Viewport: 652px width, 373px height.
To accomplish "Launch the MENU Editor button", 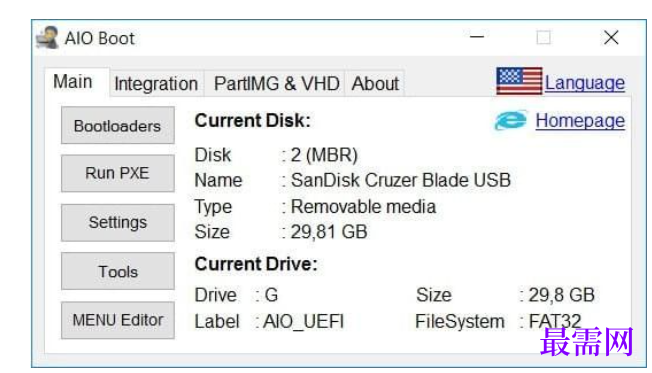I will [x=118, y=320].
